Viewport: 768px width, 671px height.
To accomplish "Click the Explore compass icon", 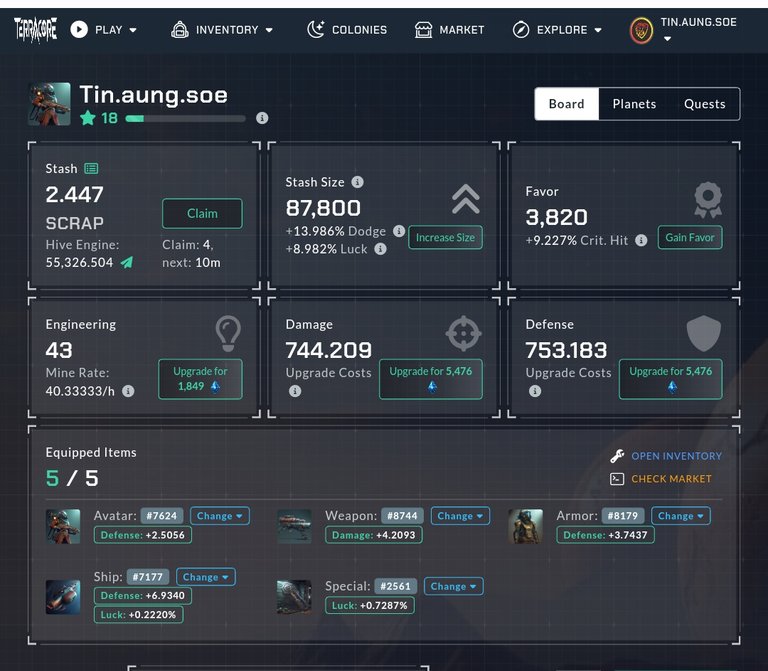I will click(521, 30).
